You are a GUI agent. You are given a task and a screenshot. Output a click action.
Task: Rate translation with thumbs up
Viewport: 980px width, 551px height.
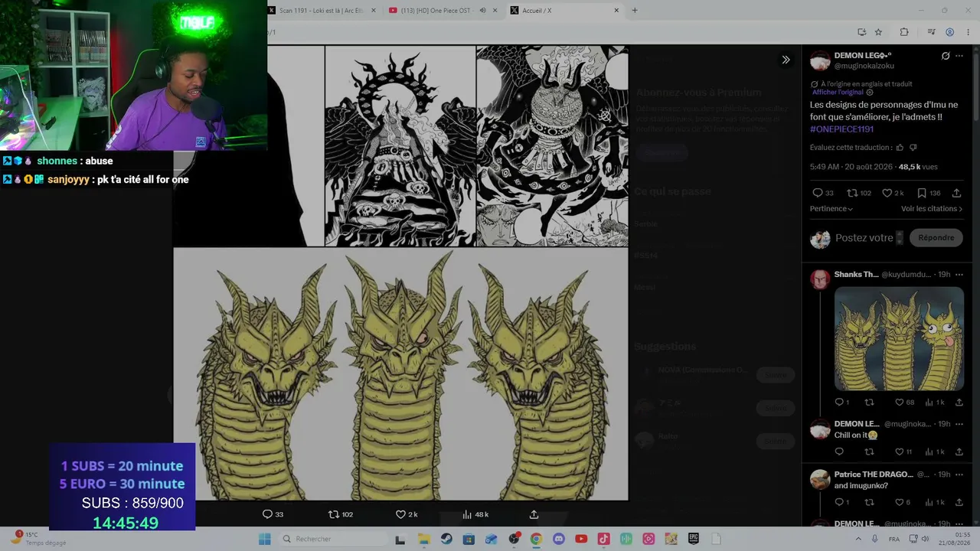pos(900,148)
